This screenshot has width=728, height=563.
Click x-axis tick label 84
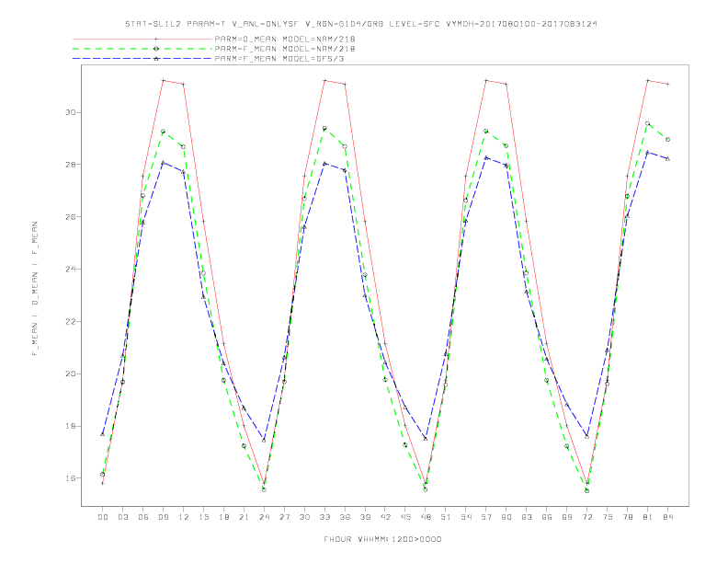pyautogui.click(x=668, y=517)
